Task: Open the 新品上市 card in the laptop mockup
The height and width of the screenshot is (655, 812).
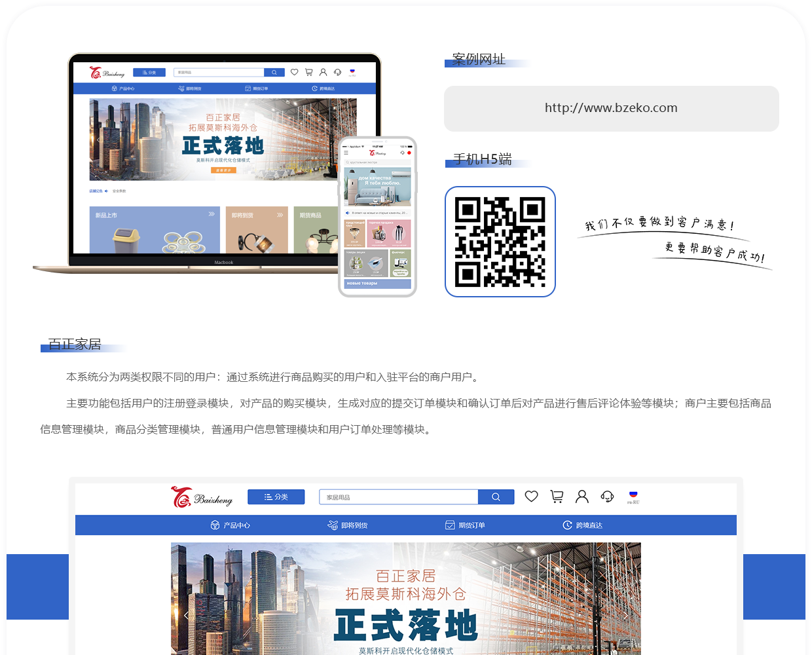Action: click(155, 230)
